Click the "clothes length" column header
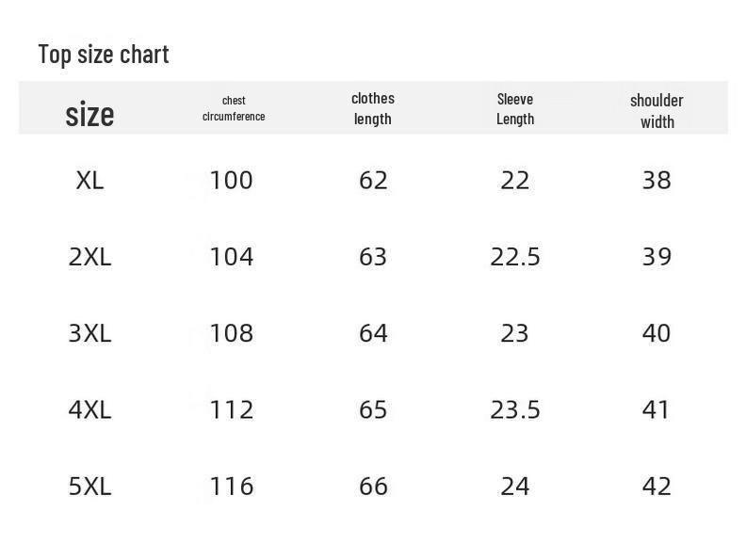 click(x=373, y=108)
